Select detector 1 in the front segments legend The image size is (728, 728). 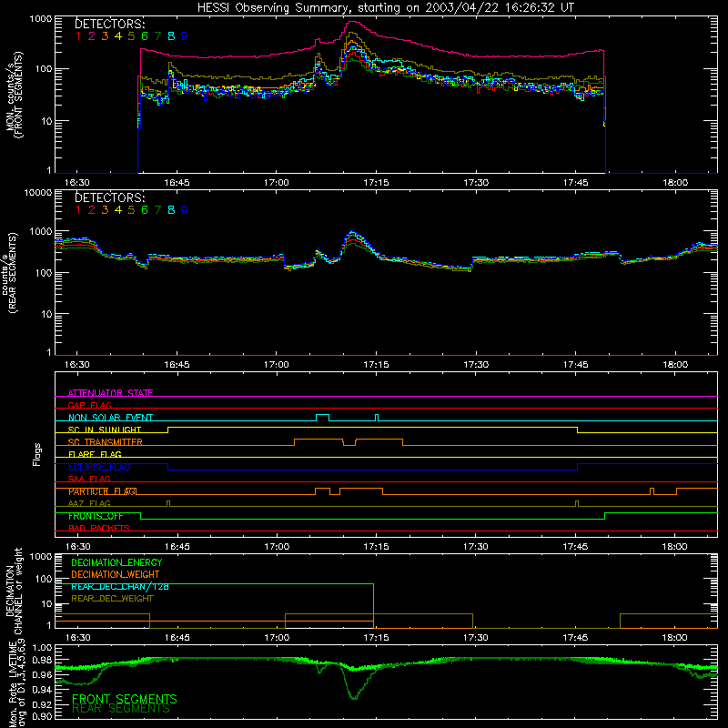pyautogui.click(x=78, y=36)
